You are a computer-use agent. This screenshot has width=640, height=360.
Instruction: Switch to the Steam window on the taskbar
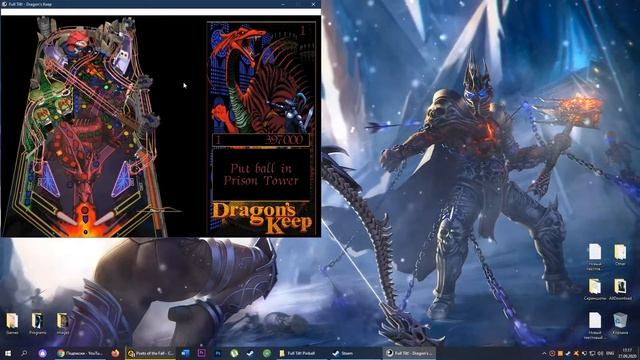coord(355,353)
